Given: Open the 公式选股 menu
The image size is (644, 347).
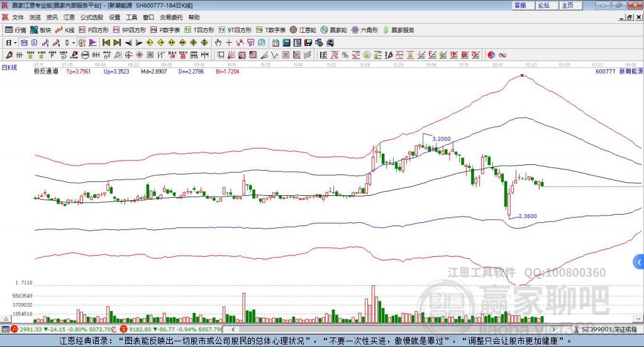Looking at the screenshot, I should (x=92, y=17).
